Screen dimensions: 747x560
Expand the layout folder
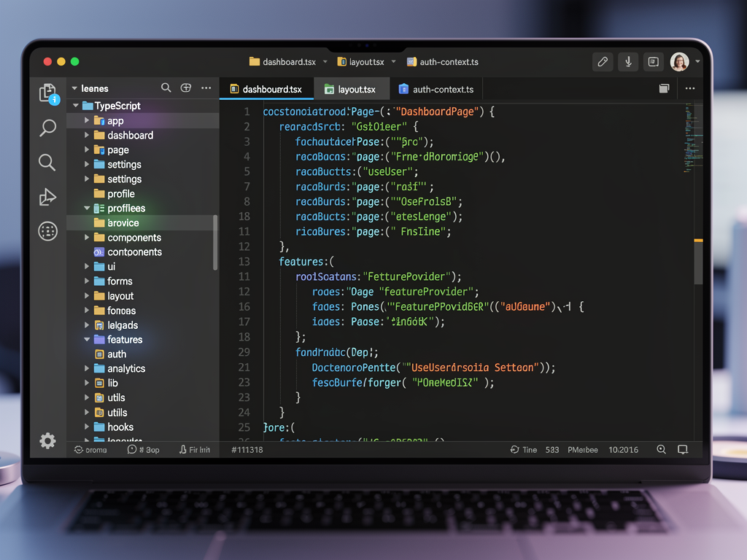[x=87, y=296]
